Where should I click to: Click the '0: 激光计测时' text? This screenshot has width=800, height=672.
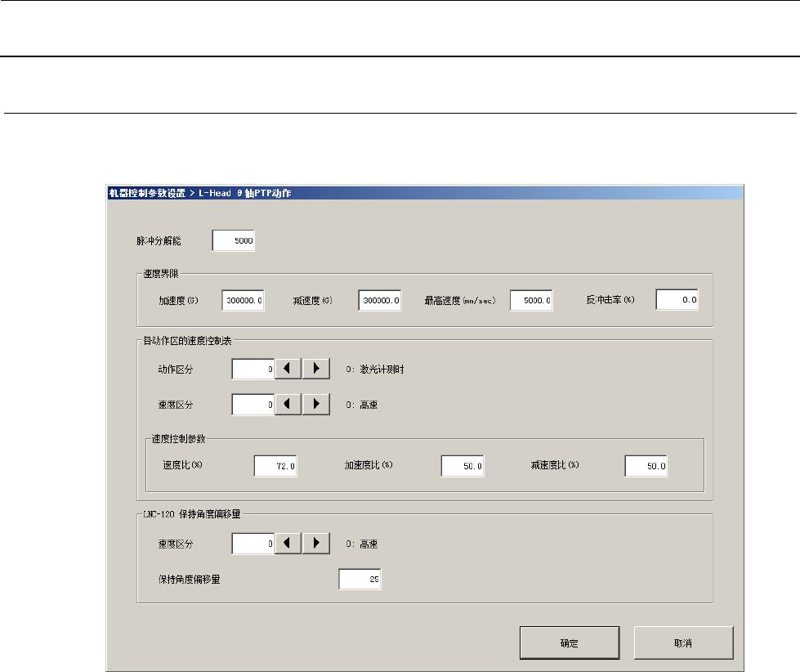(x=375, y=369)
